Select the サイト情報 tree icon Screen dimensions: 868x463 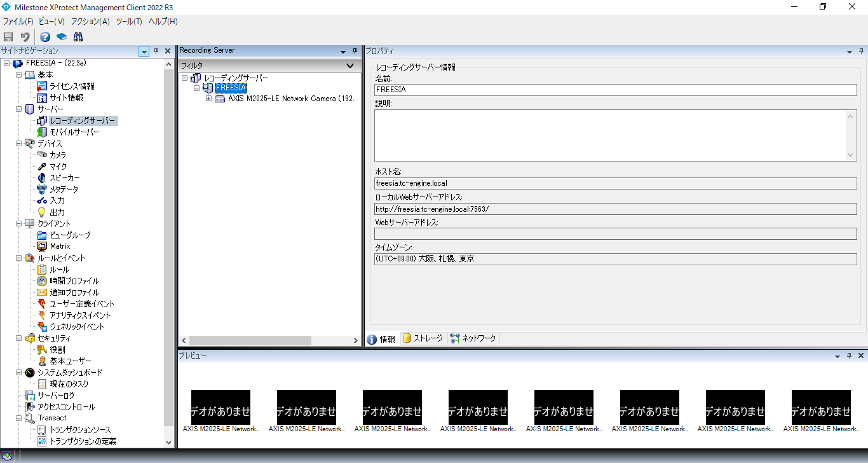point(42,98)
